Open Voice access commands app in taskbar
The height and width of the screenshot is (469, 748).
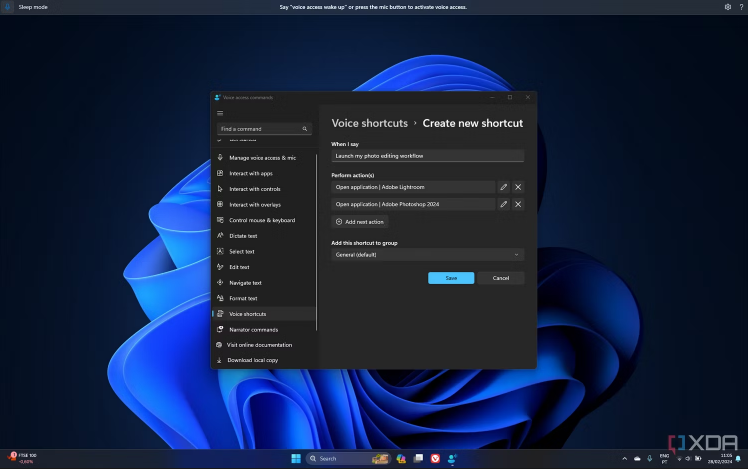click(452, 459)
